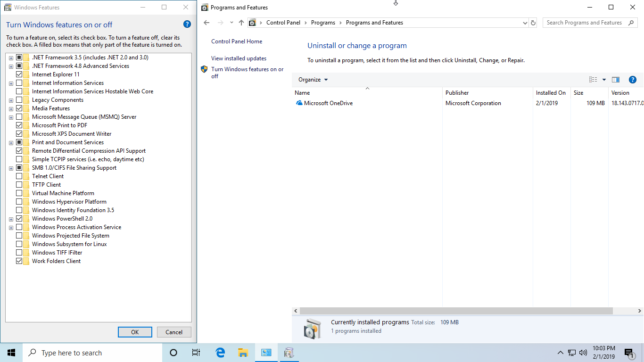Open Windows Features help question mark
Image resolution: width=644 pixels, height=362 pixels.
(x=187, y=25)
